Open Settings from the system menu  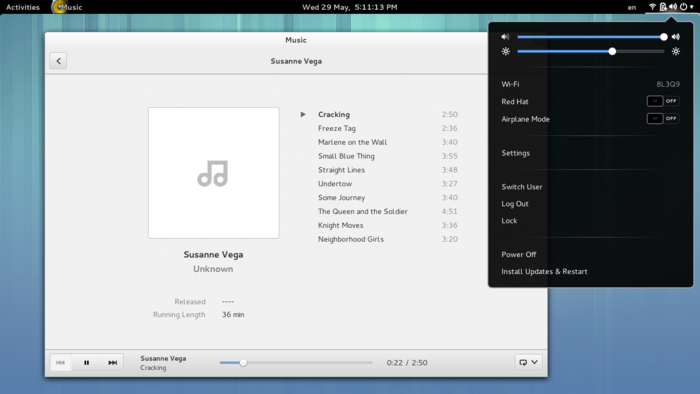coord(516,153)
